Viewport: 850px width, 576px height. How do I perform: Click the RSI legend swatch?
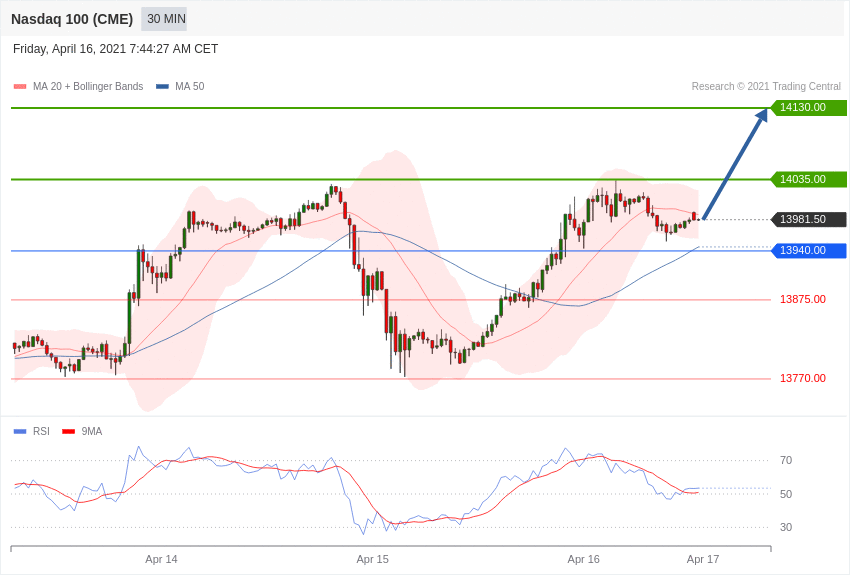[20, 432]
